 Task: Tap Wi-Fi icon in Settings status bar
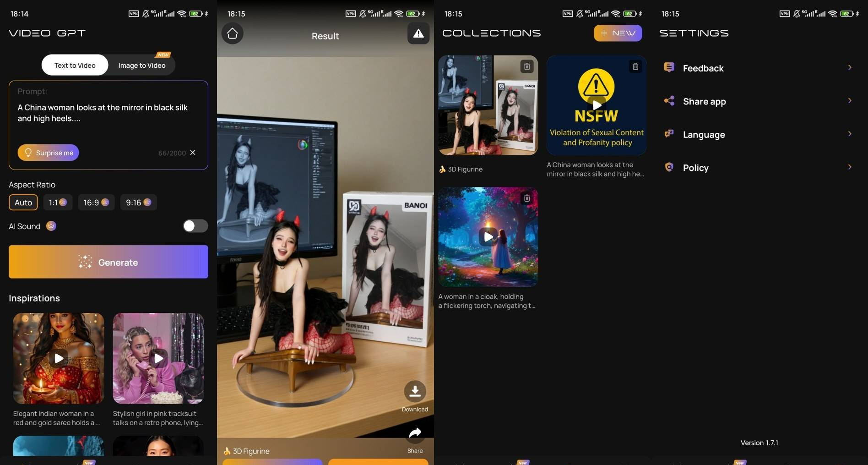833,14
